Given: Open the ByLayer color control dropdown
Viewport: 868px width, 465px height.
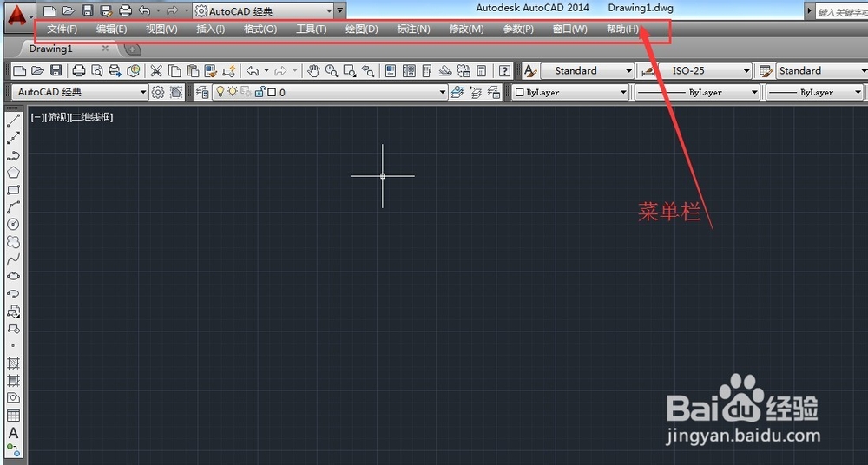Looking at the screenshot, I should click(x=623, y=93).
